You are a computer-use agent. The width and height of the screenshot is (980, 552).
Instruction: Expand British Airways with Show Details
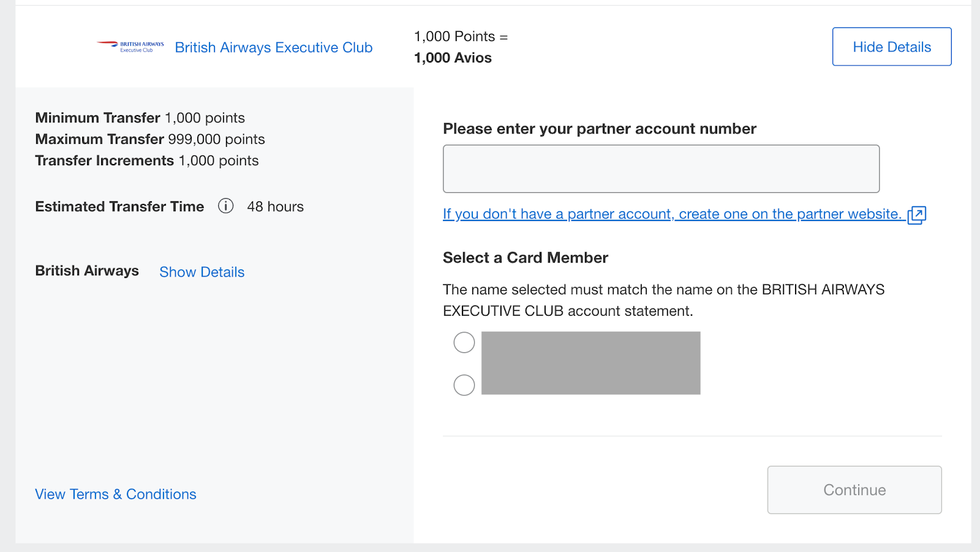202,272
